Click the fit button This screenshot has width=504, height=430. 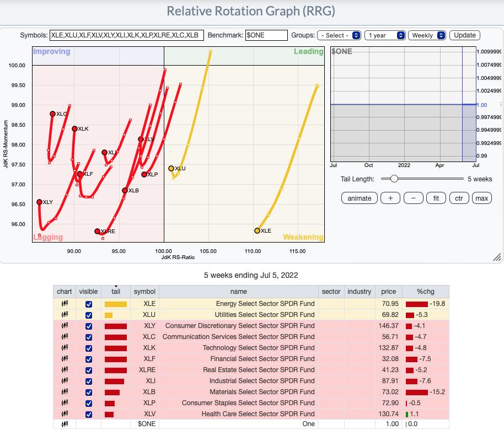(436, 198)
